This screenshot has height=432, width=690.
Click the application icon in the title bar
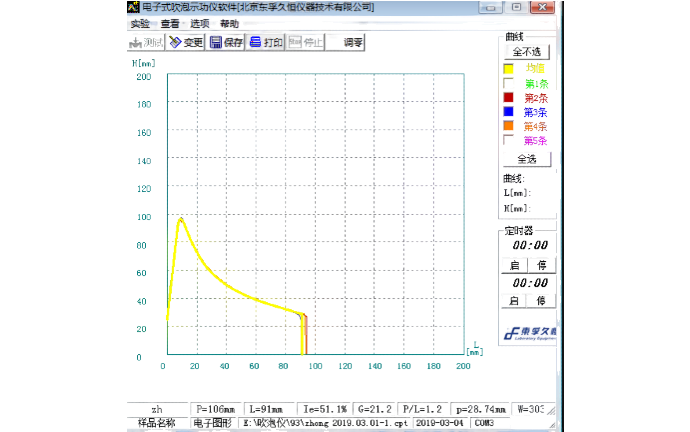click(134, 7)
